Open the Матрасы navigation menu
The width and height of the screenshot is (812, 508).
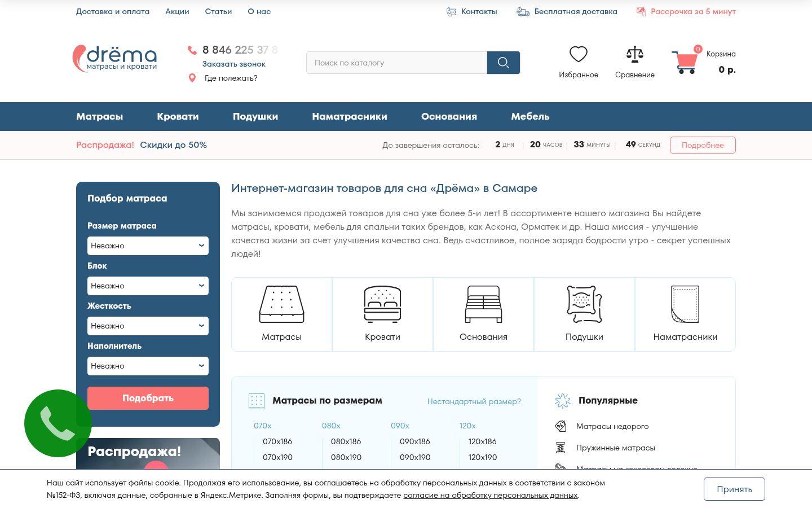(100, 116)
